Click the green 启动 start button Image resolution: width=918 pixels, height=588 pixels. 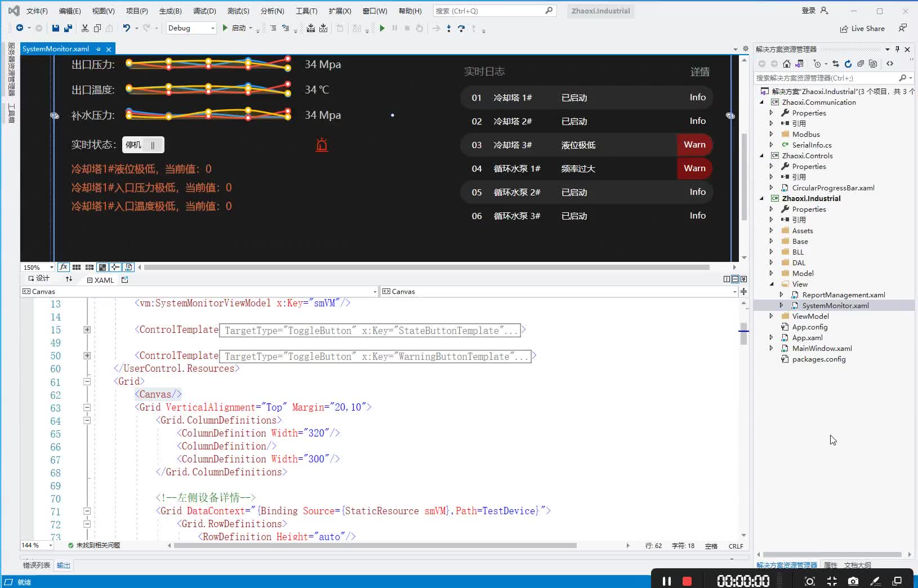(x=234, y=28)
